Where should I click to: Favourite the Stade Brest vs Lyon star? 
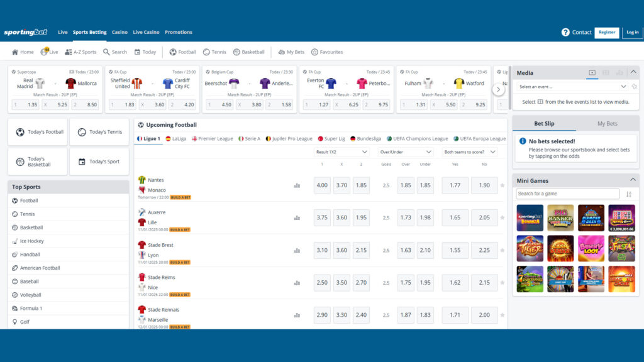point(502,250)
